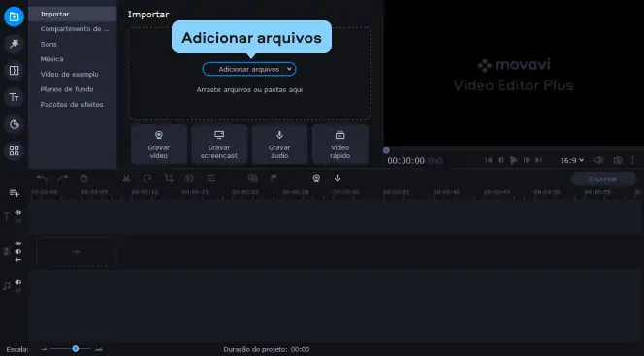Open More Tools grid icon
The width and height of the screenshot is (644, 356).
tap(14, 151)
